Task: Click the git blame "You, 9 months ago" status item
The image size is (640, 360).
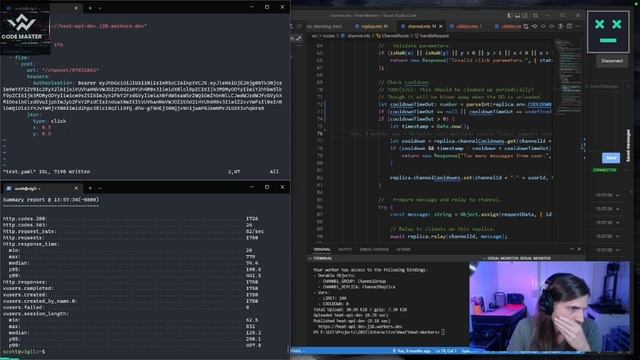Action: [x=411, y=351]
